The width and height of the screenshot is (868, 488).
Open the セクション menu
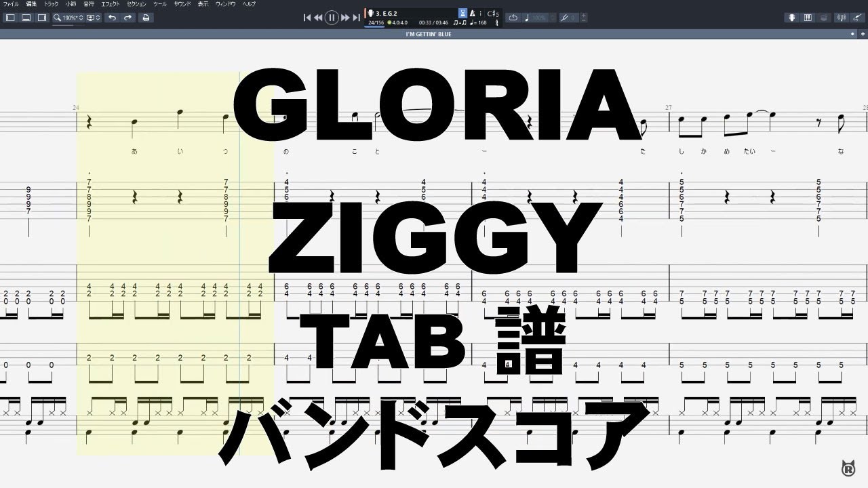[x=136, y=4]
